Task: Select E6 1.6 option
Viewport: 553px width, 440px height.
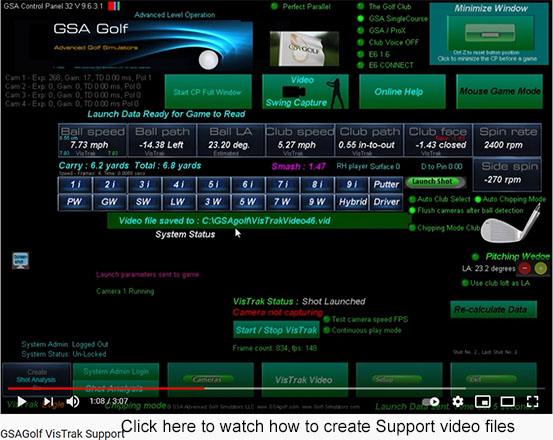Action: click(360, 54)
